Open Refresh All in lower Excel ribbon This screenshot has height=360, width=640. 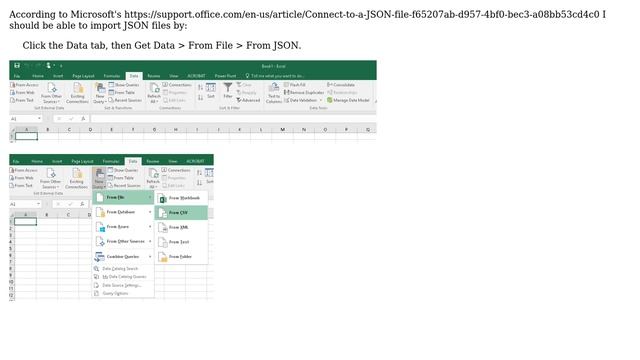tap(153, 178)
